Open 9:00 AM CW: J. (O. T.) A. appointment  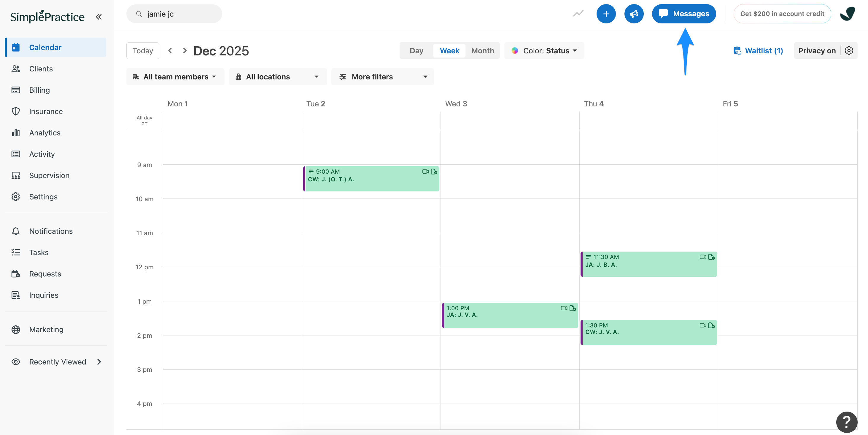tap(371, 179)
